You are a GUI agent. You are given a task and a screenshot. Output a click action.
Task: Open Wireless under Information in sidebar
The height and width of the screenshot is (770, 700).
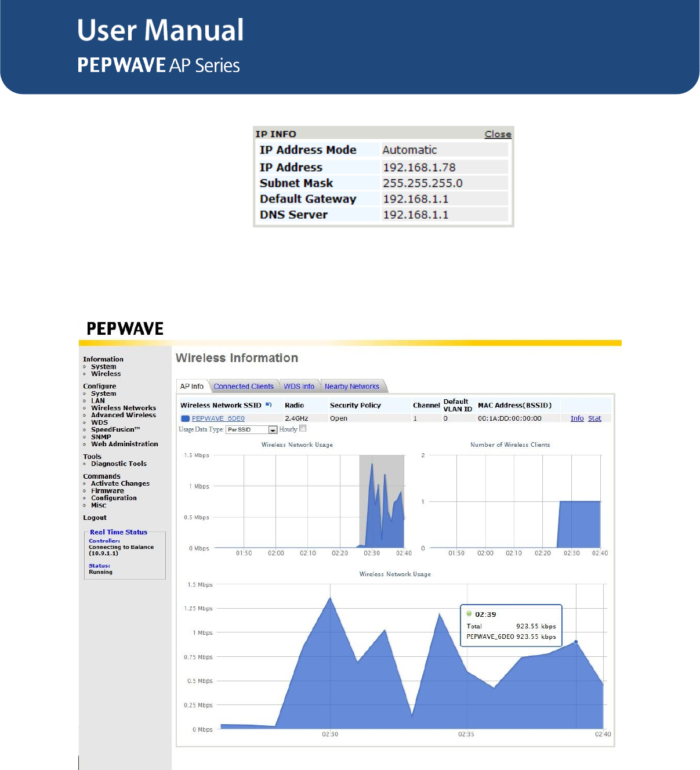click(106, 374)
